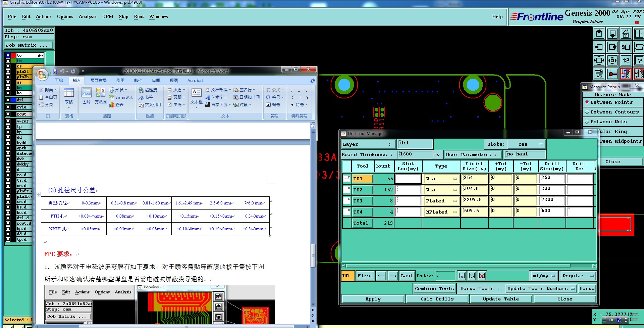Screen dimensions: 644x328
Task: Click the home view house icon
Action: click(x=626, y=34)
